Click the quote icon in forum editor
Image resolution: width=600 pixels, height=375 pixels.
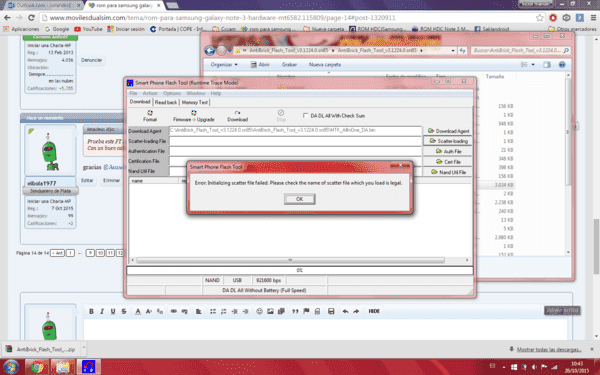coord(295,311)
